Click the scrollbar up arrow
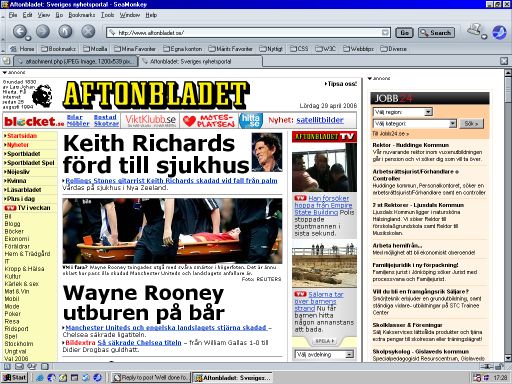This screenshot has width=512, height=384. (508, 73)
